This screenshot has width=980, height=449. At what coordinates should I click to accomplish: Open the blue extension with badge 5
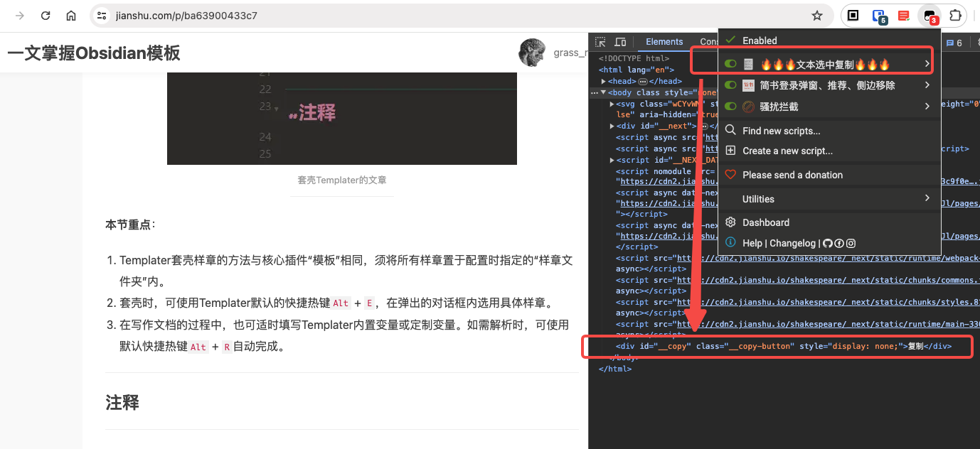(x=879, y=16)
